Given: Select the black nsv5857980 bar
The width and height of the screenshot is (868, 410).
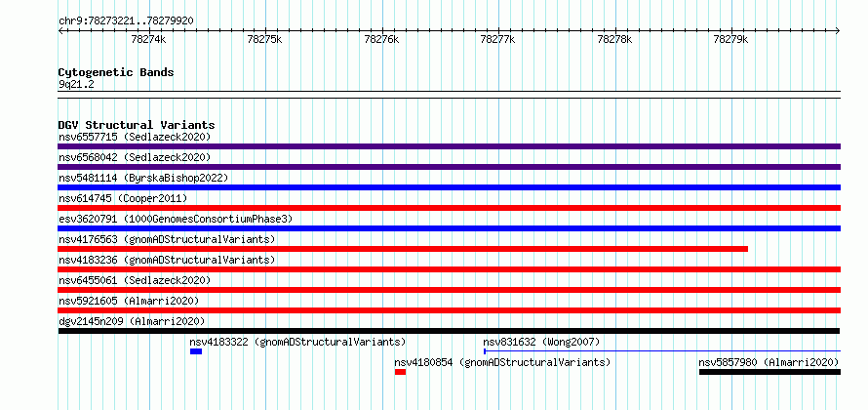Looking at the screenshot, I should tap(769, 372).
